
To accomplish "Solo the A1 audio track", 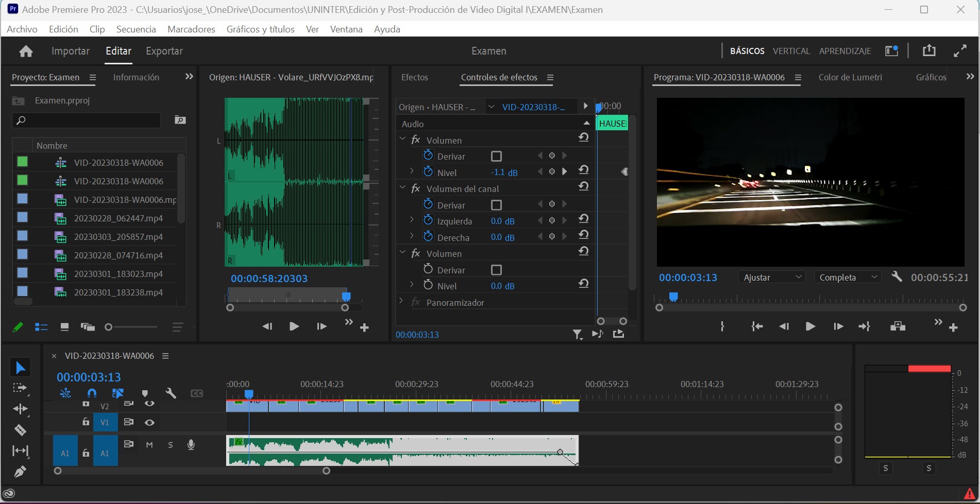I will pos(171,445).
